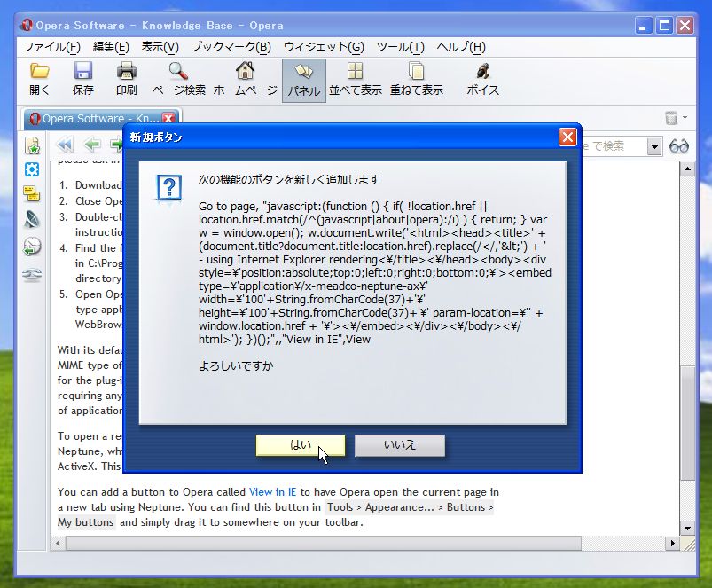
Task: Click the vertical scrollbar down arrow
Action: coord(688,528)
